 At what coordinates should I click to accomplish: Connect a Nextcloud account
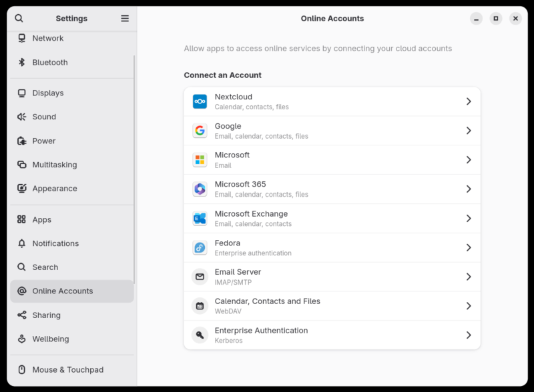332,101
